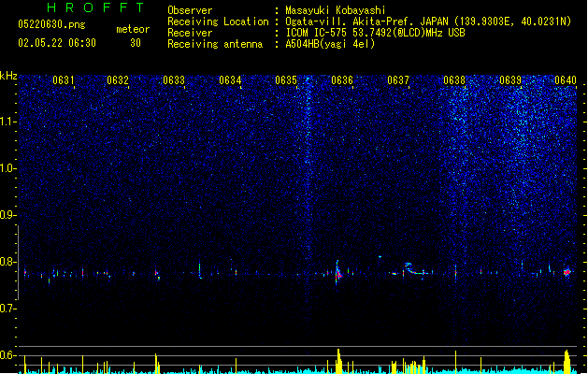
Task: Click the 'Receiving antenna' label
Action: tap(215, 44)
